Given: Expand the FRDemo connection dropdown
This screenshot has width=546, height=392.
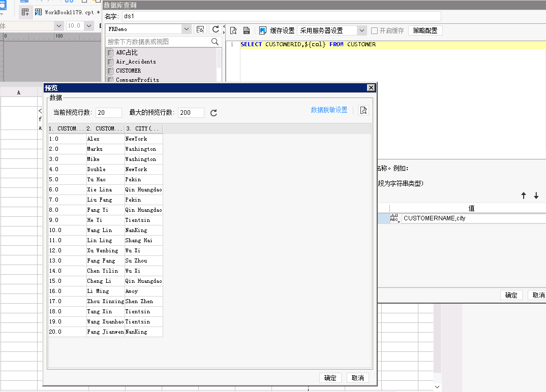Looking at the screenshot, I should 186,29.
